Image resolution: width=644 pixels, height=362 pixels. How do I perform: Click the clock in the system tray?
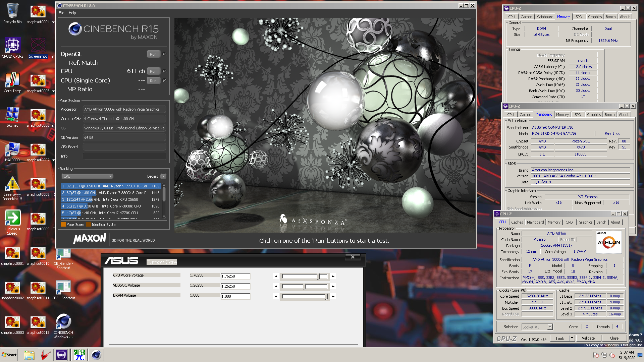pos(627,355)
